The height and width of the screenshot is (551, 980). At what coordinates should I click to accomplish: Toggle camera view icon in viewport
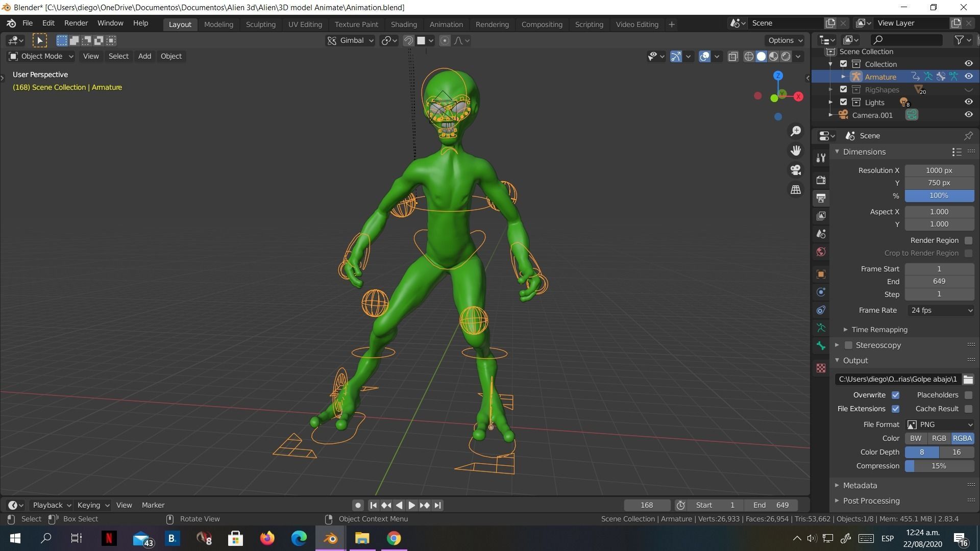(795, 170)
